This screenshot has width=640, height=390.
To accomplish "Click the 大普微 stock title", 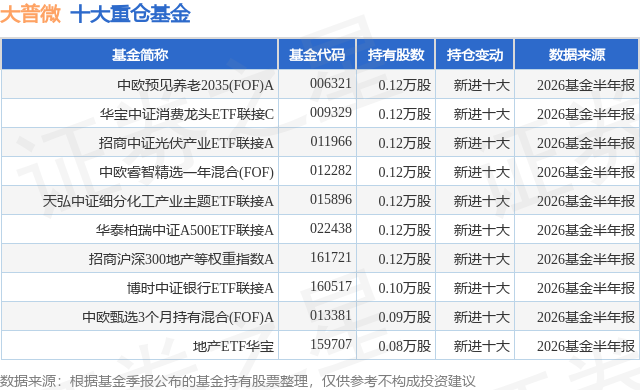I will [31, 14].
